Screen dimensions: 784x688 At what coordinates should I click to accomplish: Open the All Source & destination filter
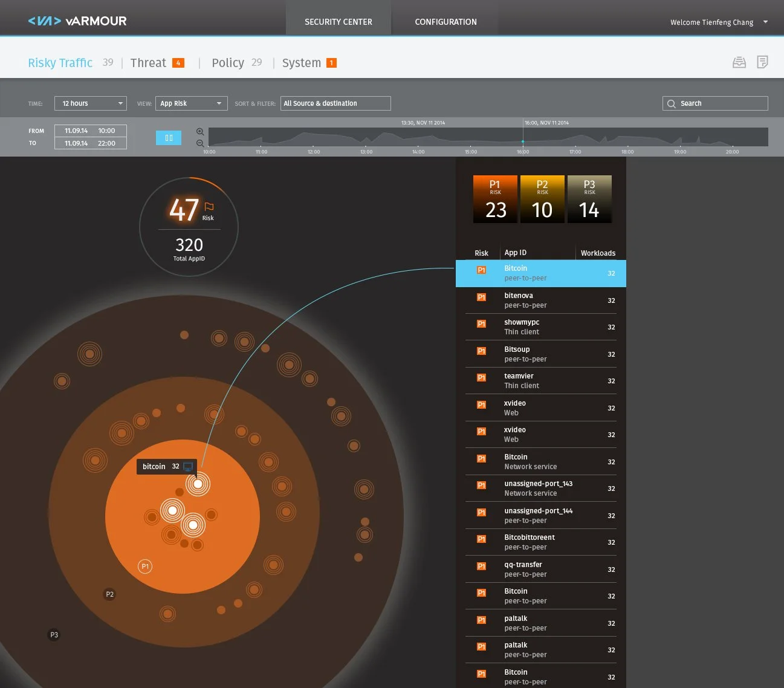(335, 103)
